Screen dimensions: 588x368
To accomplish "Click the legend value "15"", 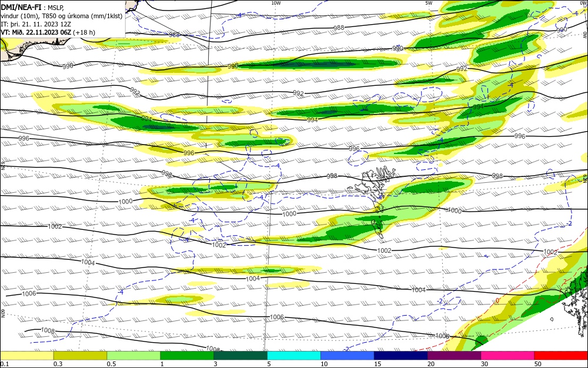I will click(377, 364).
